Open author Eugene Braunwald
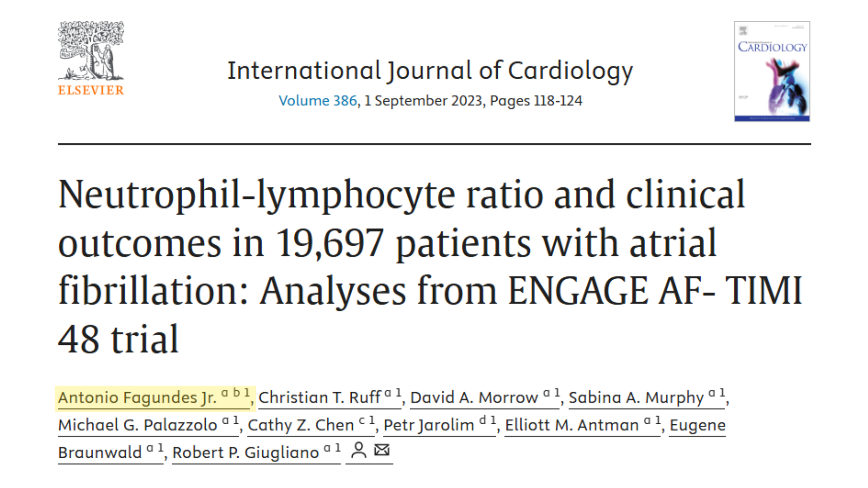 698,425
